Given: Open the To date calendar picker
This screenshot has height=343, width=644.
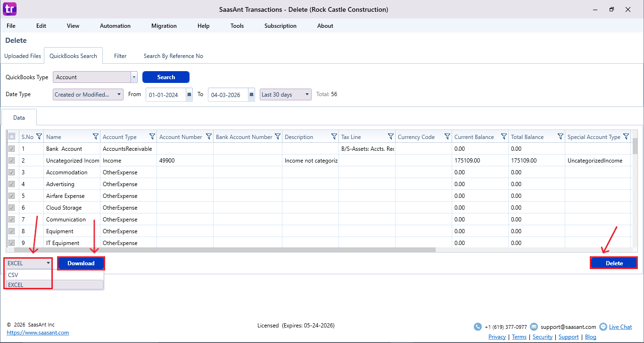Looking at the screenshot, I should pyautogui.click(x=251, y=95).
